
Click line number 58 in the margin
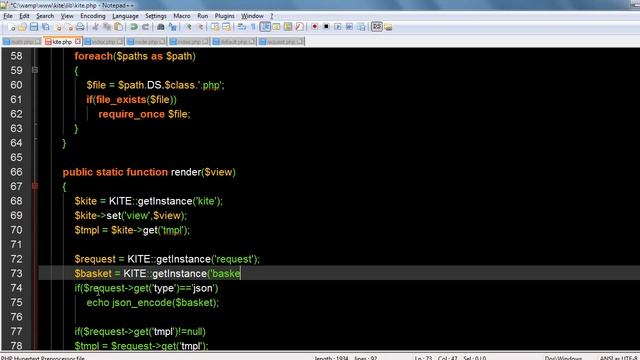pyautogui.click(x=16, y=56)
